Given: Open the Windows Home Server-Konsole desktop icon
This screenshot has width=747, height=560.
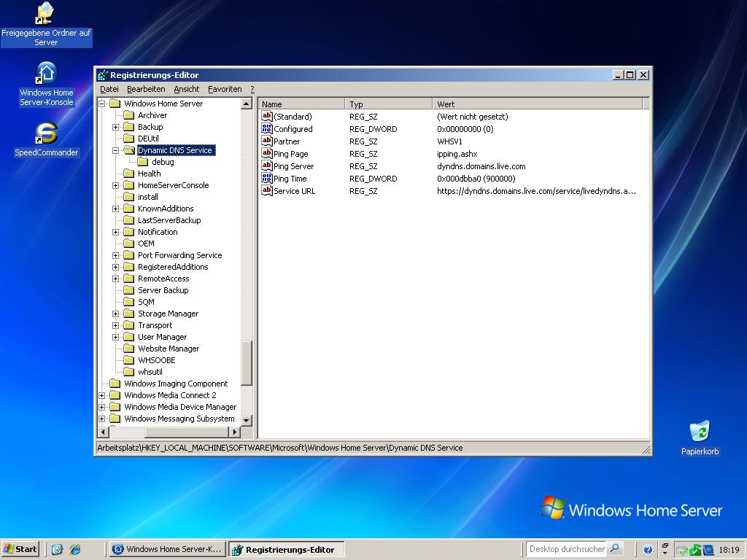Looking at the screenshot, I should pyautogui.click(x=46, y=84).
